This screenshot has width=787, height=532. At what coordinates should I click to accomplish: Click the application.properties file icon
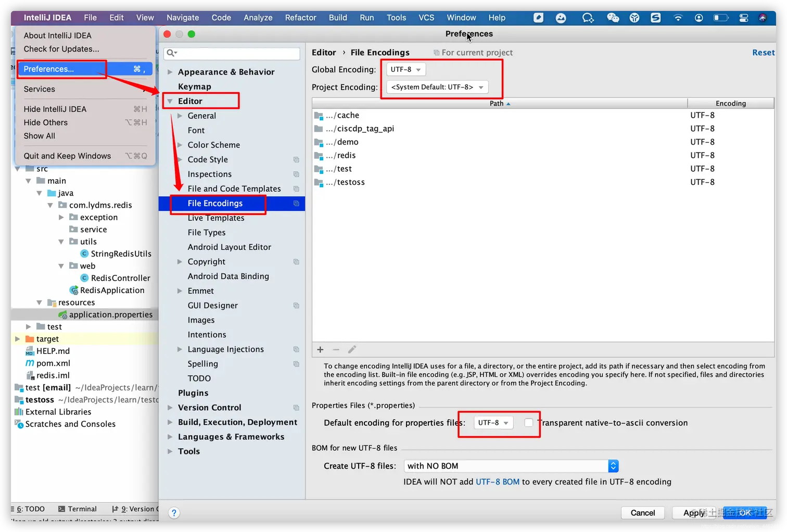coord(62,314)
